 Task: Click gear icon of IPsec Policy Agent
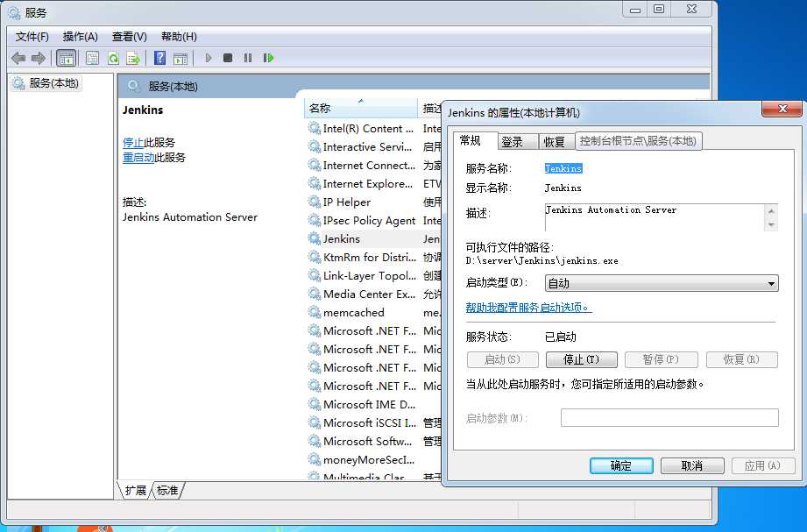pyautogui.click(x=314, y=220)
